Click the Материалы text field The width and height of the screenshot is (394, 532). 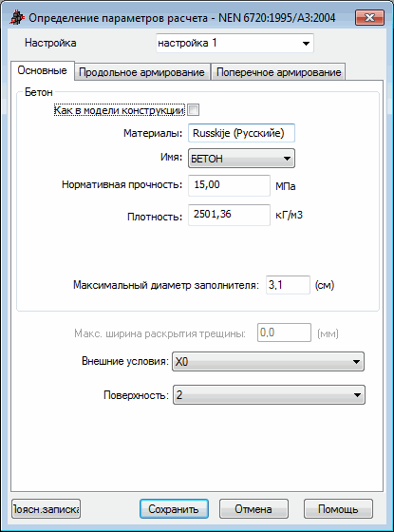[241, 133]
